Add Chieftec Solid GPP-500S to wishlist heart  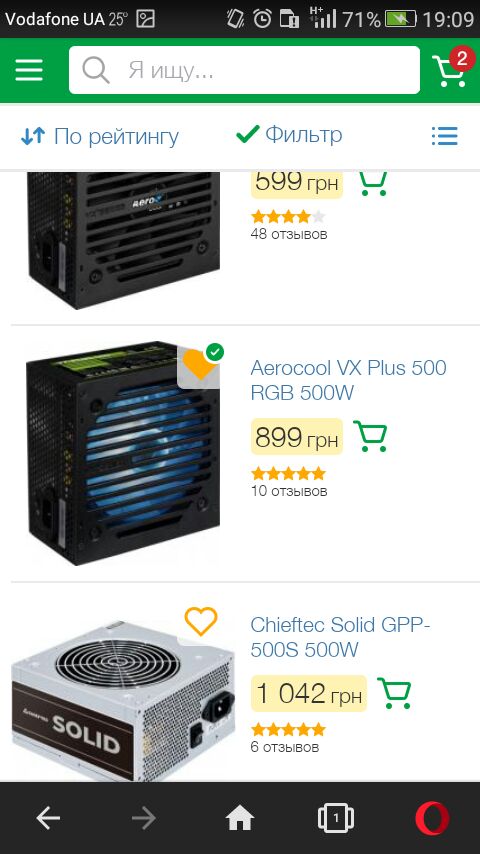[201, 621]
